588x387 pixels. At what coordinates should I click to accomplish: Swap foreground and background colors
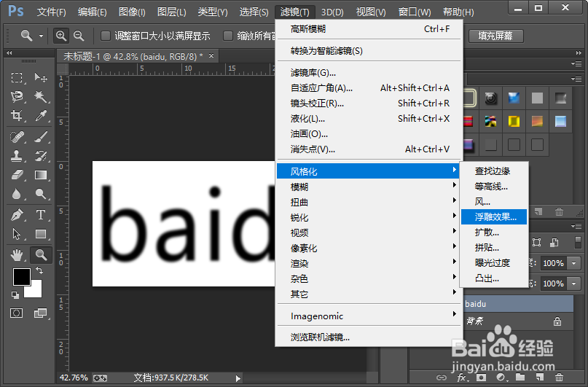point(39,270)
